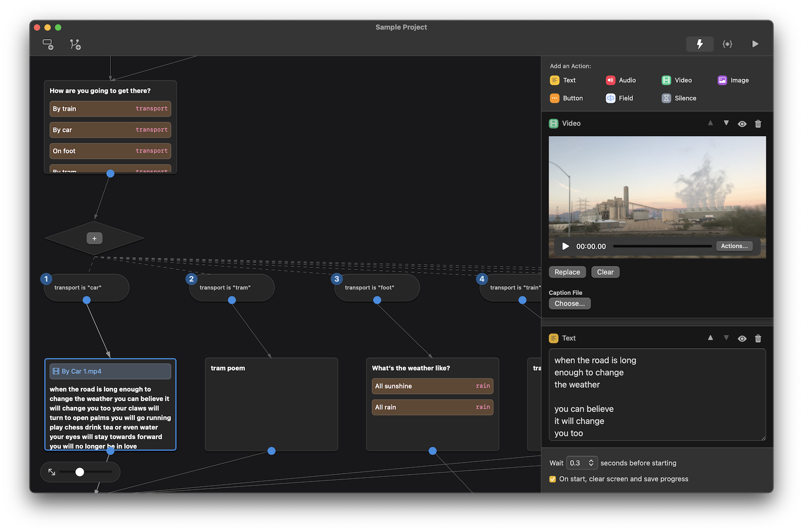
Task: Toggle visibility of the Video action
Action: coord(742,123)
